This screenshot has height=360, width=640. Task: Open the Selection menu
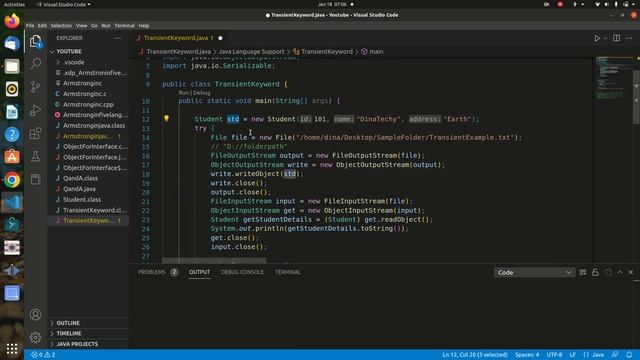(x=61, y=25)
